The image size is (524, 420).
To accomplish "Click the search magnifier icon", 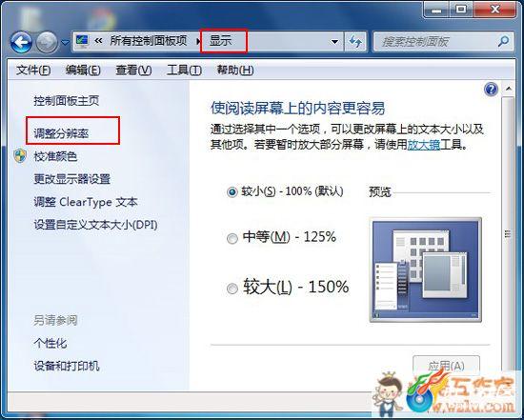I will (x=503, y=42).
